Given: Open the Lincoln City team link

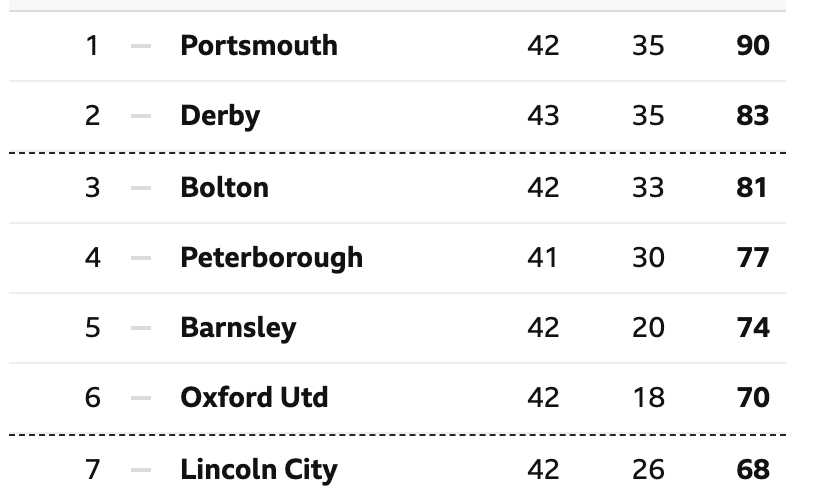Looking at the screenshot, I should coord(259,470).
